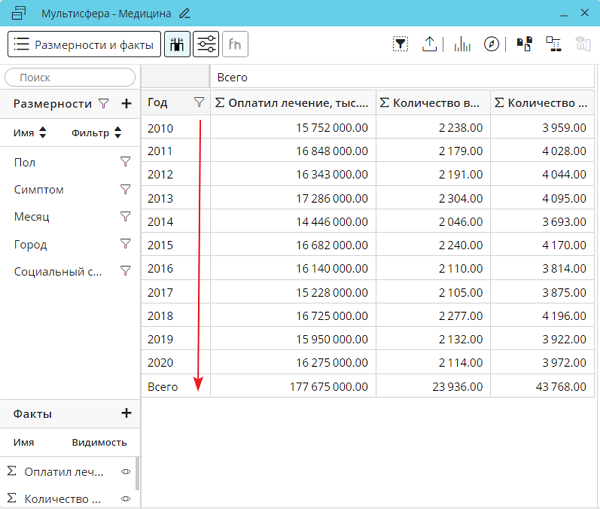Click the export upload icon
Image resolution: width=600 pixels, height=509 pixels.
[429, 44]
